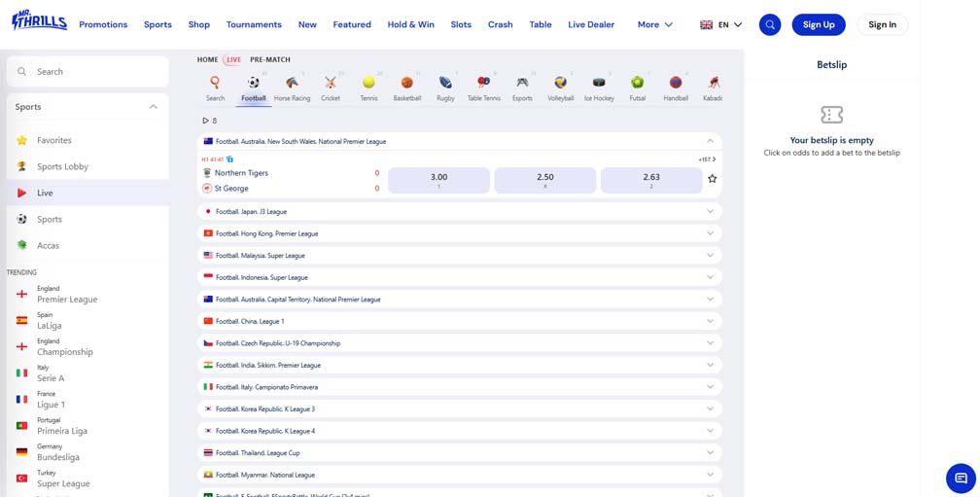This screenshot has width=980, height=497.
Task: Expand Australia Capital Territory National Premier League
Action: click(x=459, y=299)
